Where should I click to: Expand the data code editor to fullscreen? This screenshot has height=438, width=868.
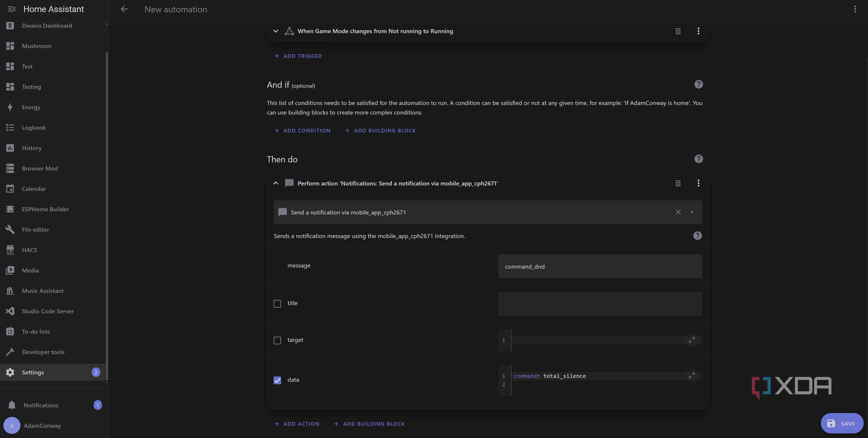point(692,376)
